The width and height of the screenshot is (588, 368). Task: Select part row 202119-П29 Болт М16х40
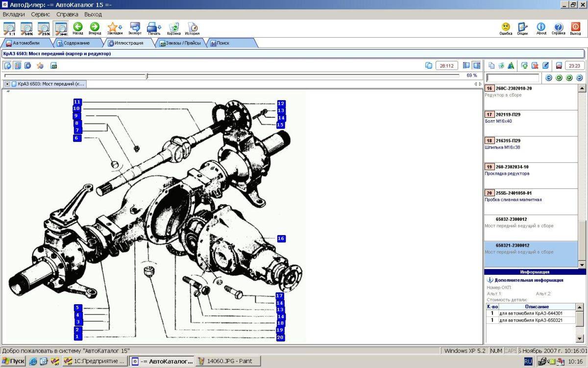(531, 123)
